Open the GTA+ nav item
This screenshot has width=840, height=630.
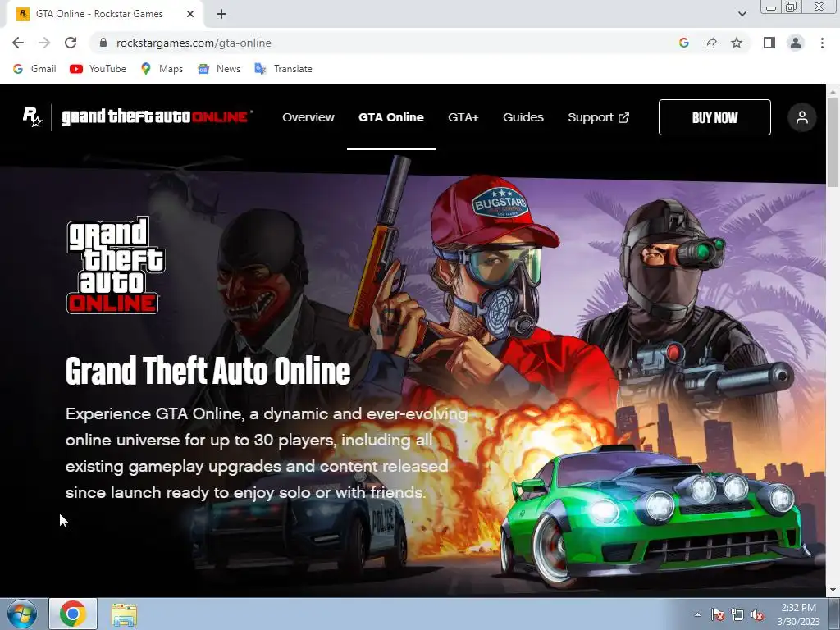tap(463, 117)
